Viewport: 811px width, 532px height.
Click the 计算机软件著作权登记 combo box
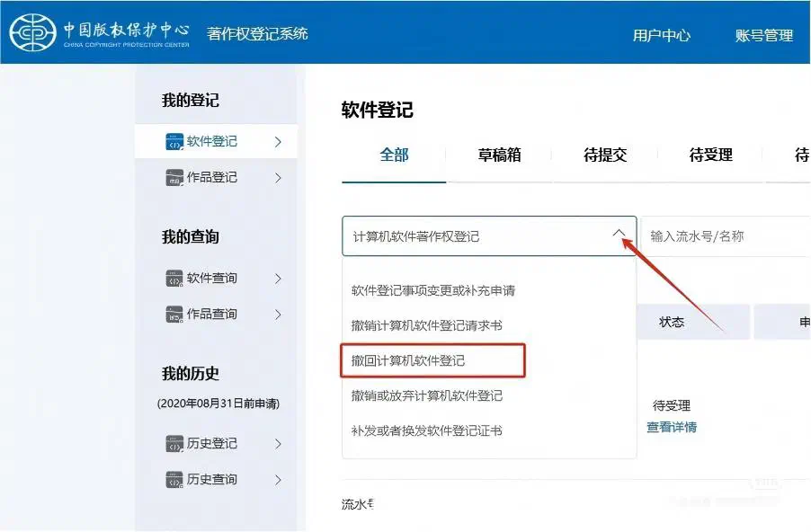pyautogui.click(x=489, y=236)
